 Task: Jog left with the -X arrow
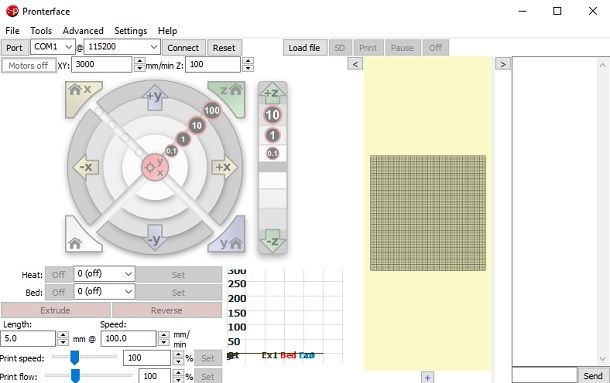click(x=86, y=167)
